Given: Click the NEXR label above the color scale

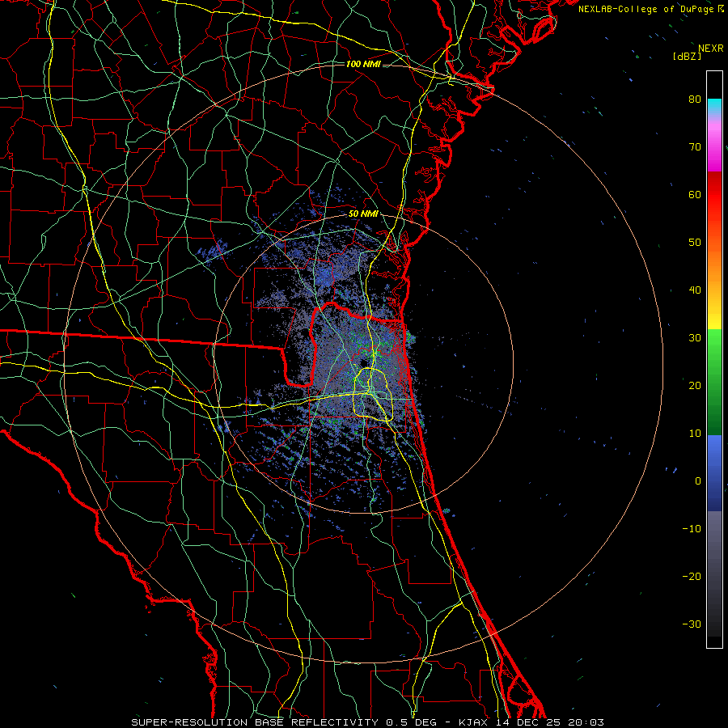Looking at the screenshot, I should (x=710, y=49).
